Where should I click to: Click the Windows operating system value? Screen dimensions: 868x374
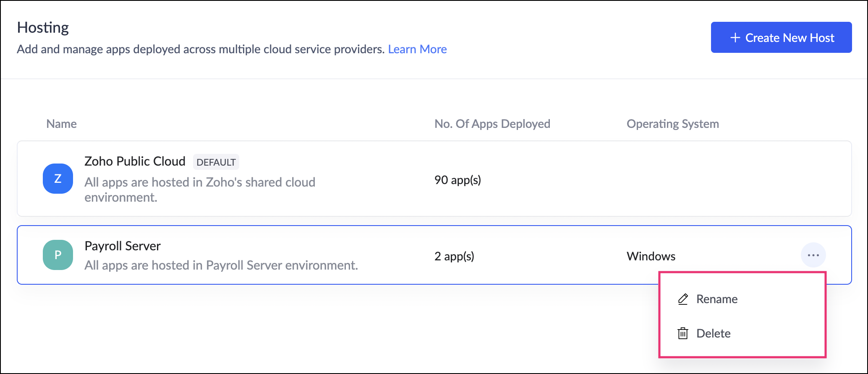pyautogui.click(x=651, y=256)
